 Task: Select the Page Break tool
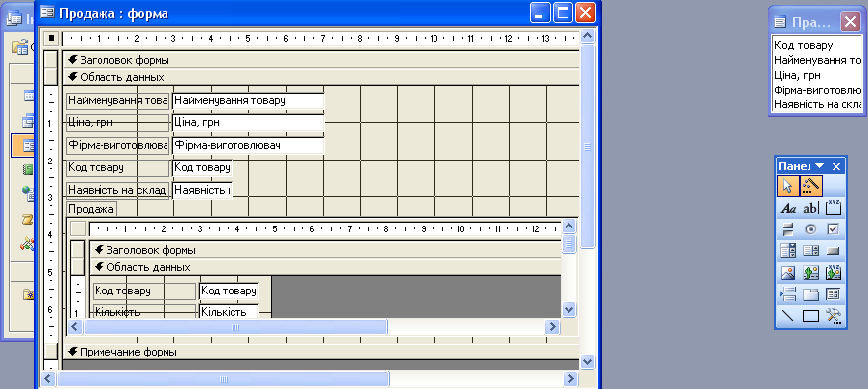(x=788, y=293)
